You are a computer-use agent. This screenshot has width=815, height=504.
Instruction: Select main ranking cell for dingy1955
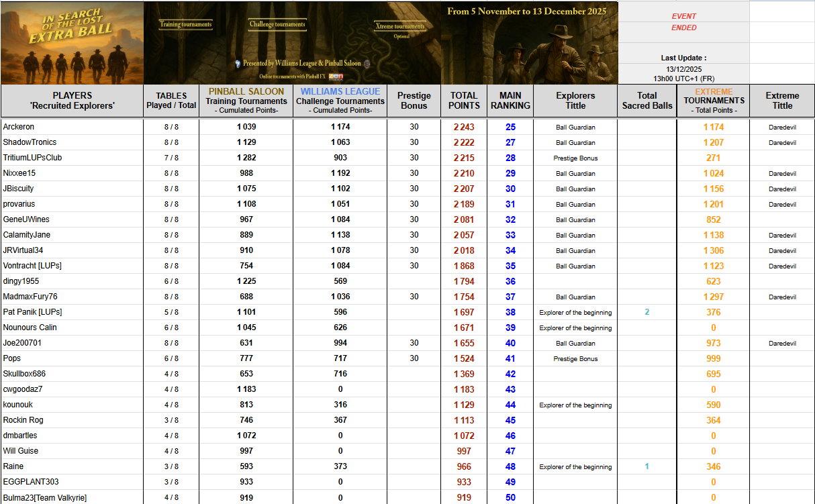point(510,281)
